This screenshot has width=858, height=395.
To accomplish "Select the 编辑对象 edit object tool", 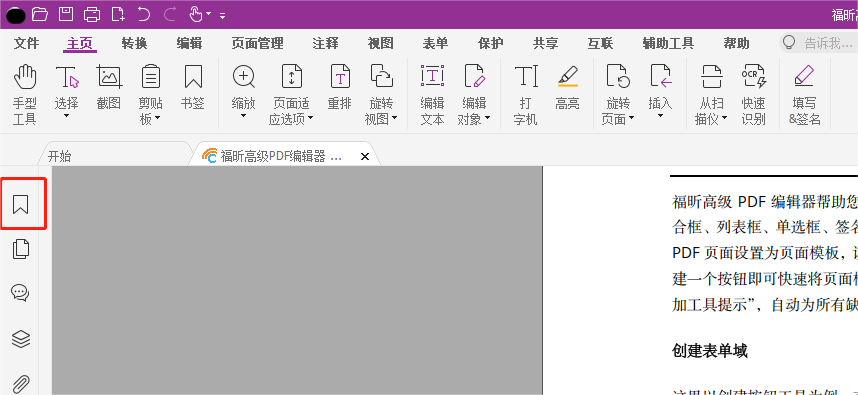I will (x=474, y=95).
